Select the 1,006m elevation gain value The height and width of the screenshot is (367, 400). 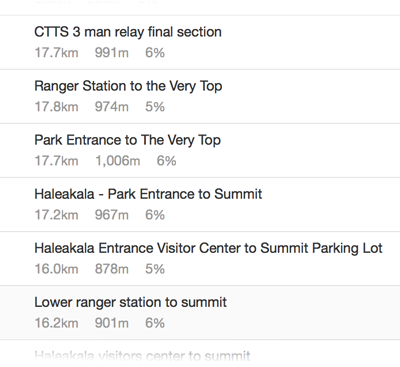(118, 161)
